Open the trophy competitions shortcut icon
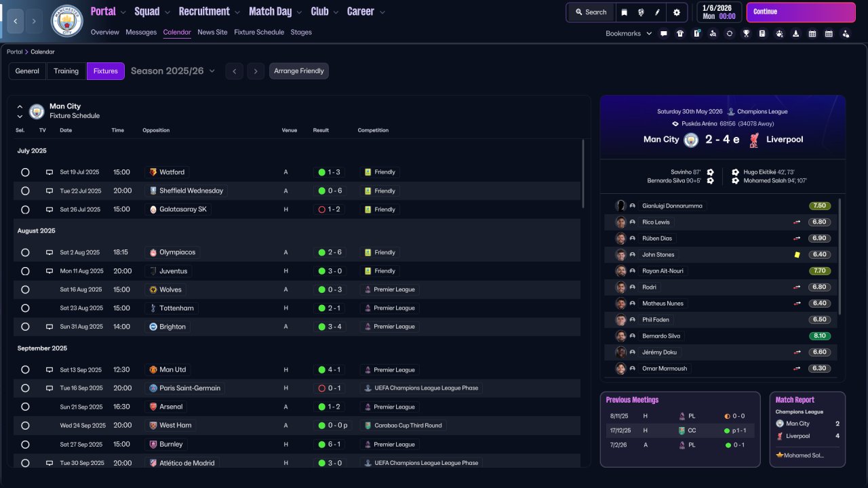 [x=746, y=33]
